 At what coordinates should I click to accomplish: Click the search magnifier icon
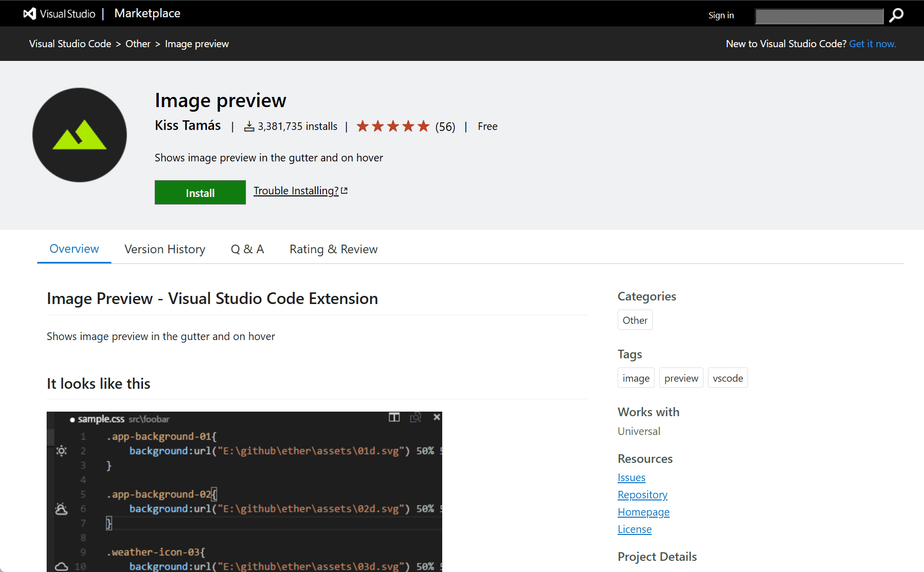[897, 15]
